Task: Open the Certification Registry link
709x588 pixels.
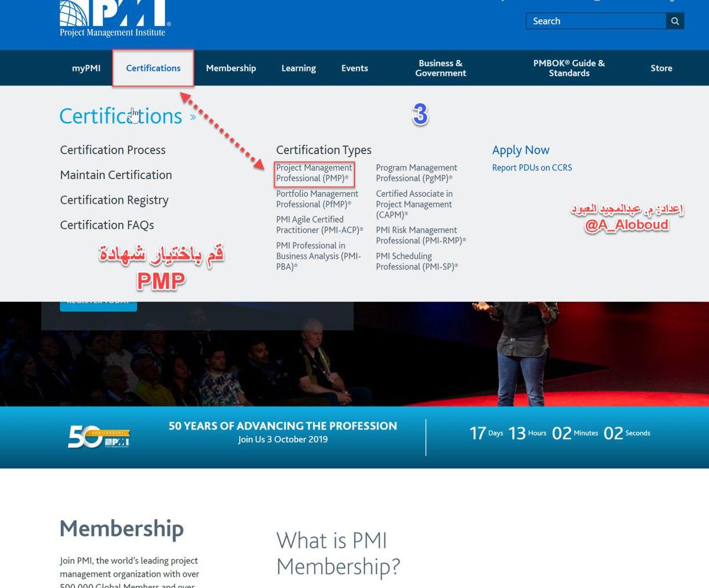Action: 114,200
